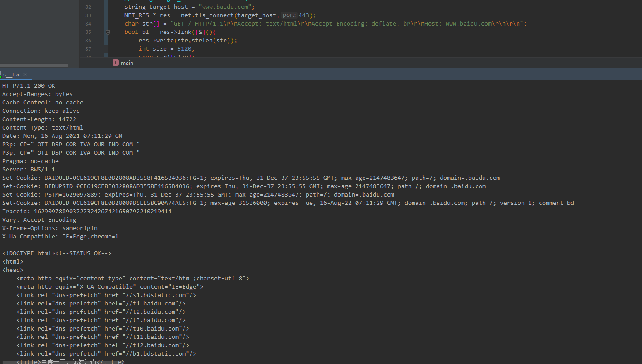Click the strlen call on line 86
This screenshot has width=642, height=364.
pos(202,40)
